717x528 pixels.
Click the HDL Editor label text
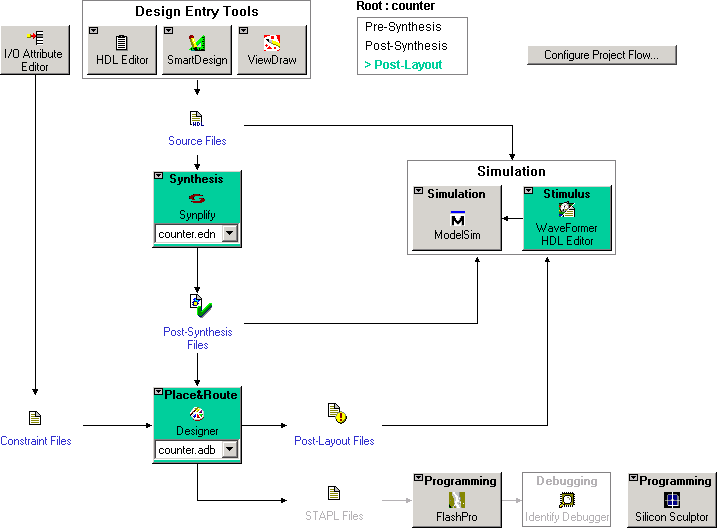click(122, 60)
